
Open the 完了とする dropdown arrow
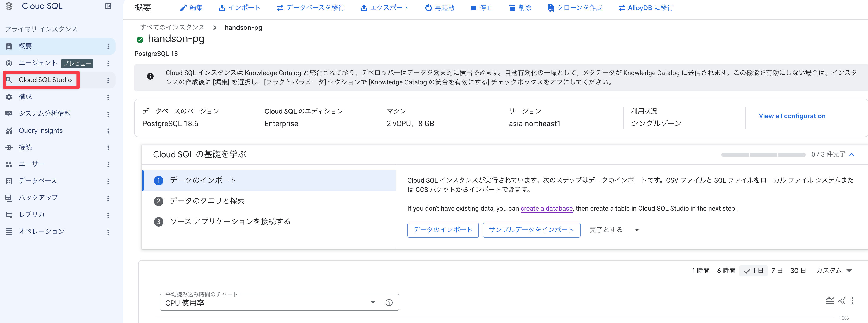(637, 230)
